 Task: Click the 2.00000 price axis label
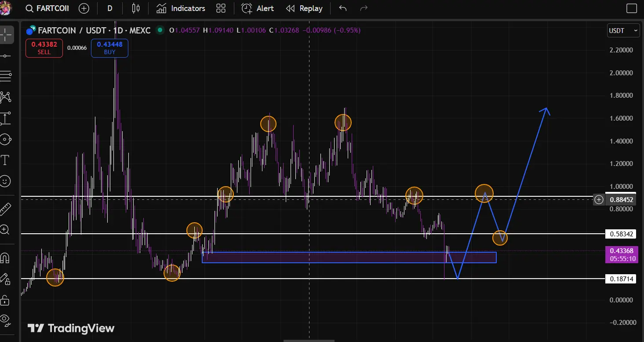622,73
